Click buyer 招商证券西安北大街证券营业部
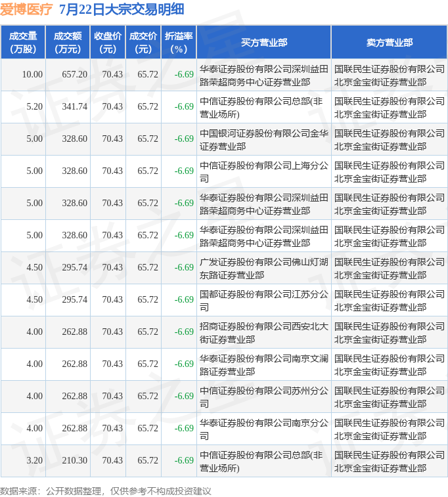Image resolution: width=448 pixels, height=497 pixels. point(263,332)
